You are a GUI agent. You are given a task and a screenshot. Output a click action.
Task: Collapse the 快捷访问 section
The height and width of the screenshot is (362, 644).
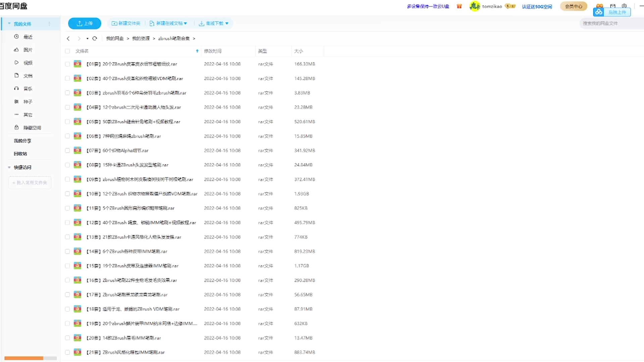coord(9,167)
